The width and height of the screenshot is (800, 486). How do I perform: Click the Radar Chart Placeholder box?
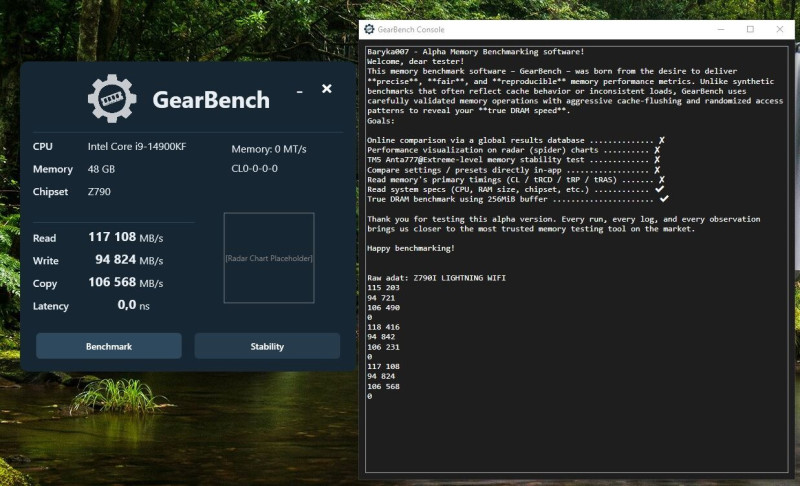[269, 258]
